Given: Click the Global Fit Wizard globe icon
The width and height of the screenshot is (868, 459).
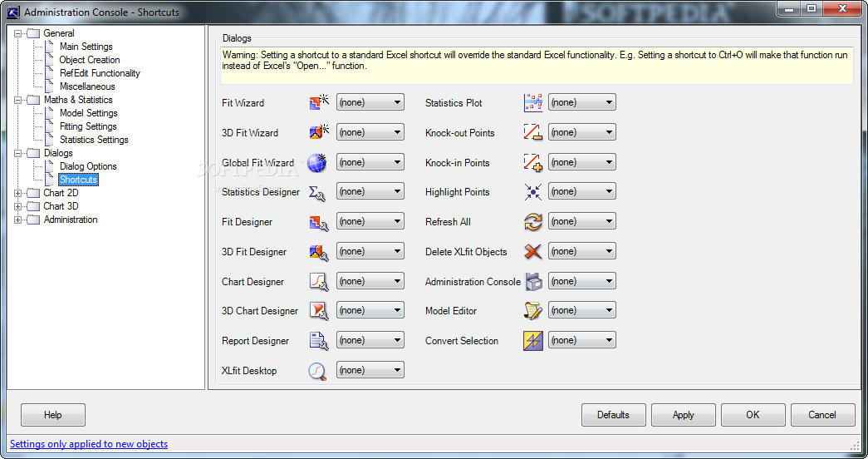Looking at the screenshot, I should (317, 162).
